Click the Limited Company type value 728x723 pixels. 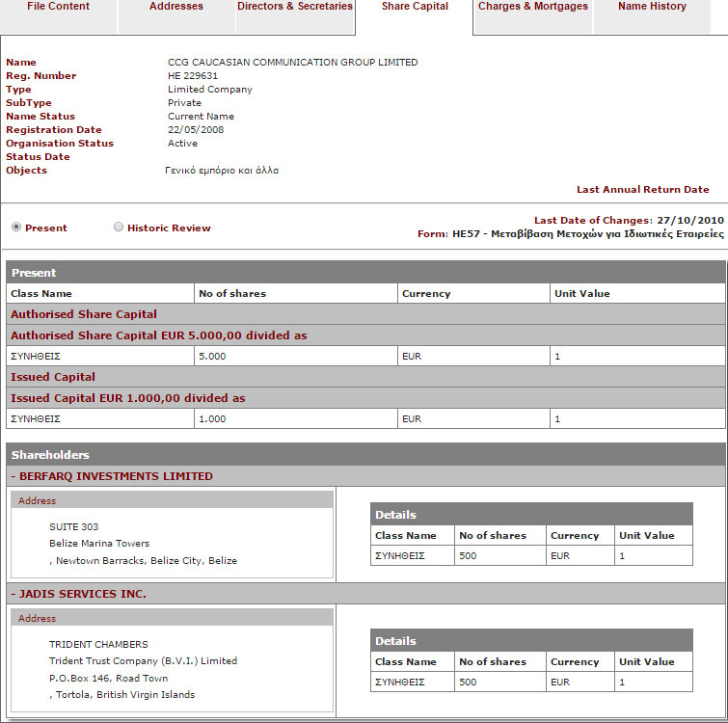[210, 89]
